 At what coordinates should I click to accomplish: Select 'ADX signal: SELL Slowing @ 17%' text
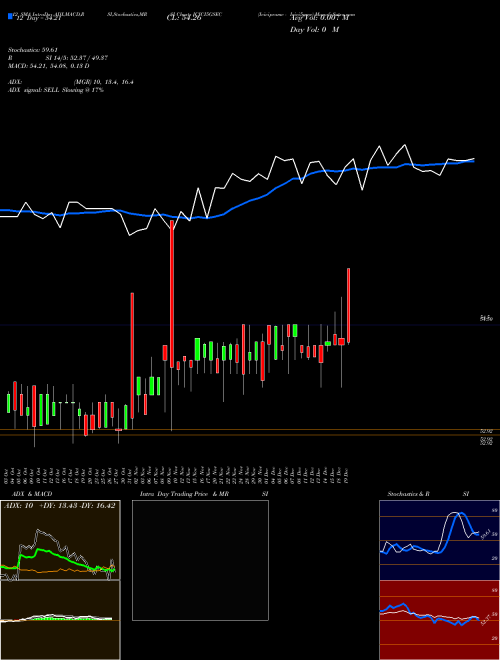pos(56,90)
